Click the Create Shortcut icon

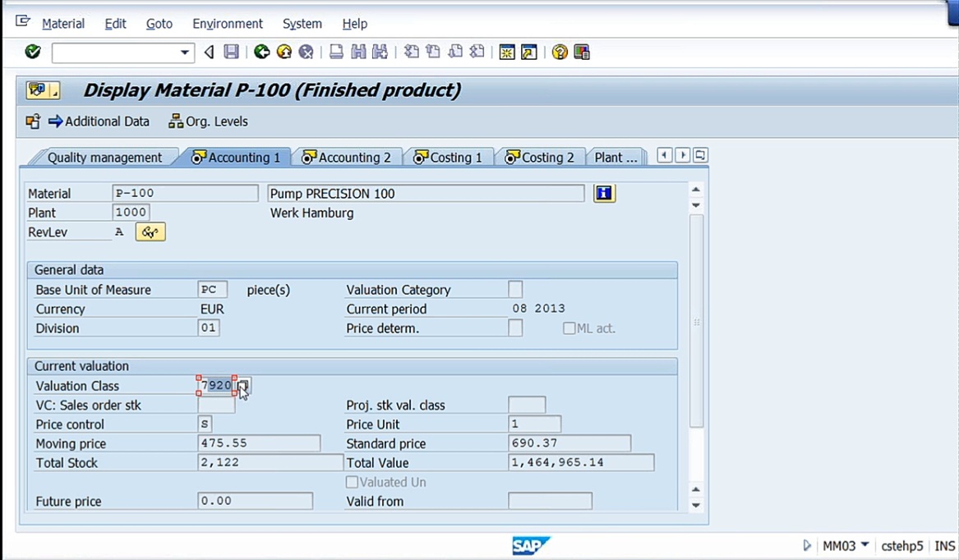click(x=529, y=52)
